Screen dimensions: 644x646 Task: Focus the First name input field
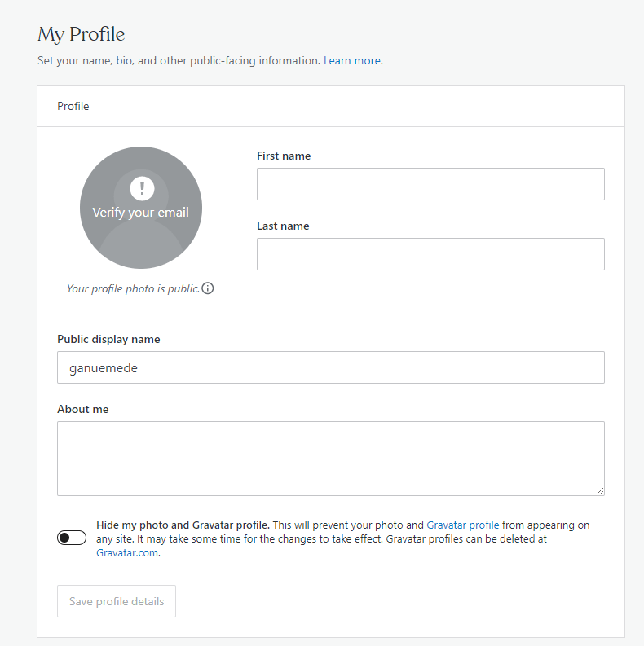pos(430,184)
